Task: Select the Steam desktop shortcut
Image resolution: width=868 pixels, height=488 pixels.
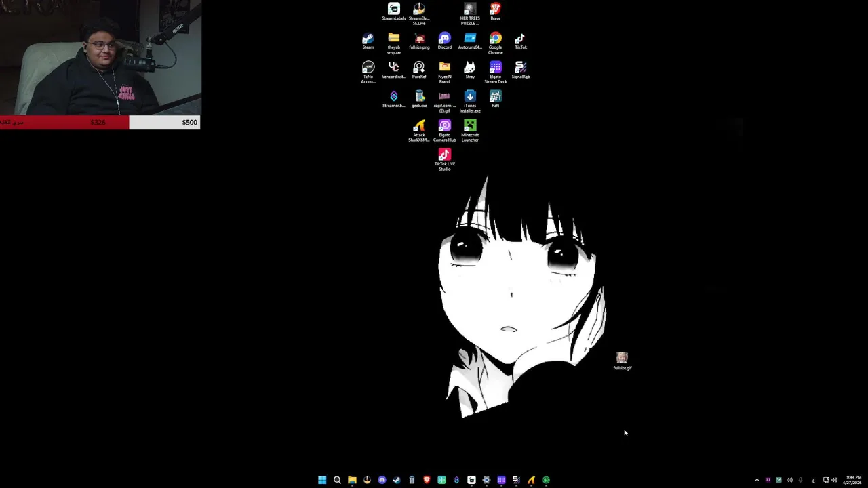Action: (368, 41)
